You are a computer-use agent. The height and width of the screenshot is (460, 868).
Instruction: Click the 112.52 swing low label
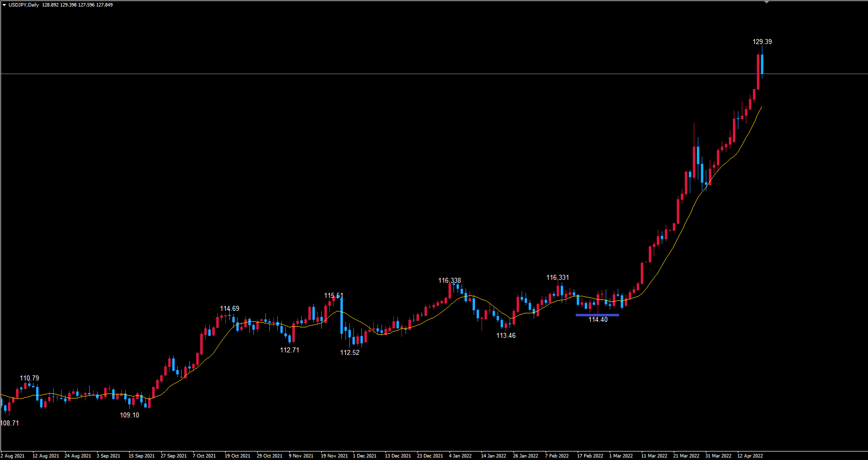click(x=349, y=353)
